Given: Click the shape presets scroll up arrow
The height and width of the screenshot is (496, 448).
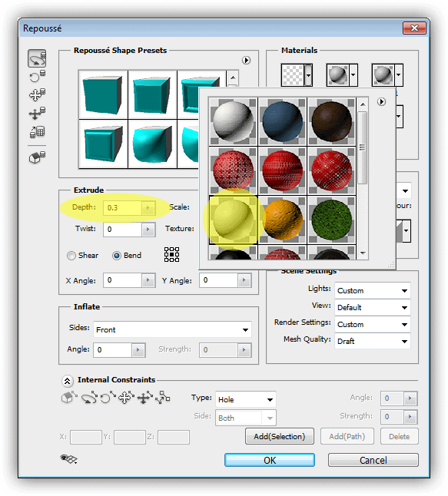Looking at the screenshot, I should pyautogui.click(x=233, y=78).
